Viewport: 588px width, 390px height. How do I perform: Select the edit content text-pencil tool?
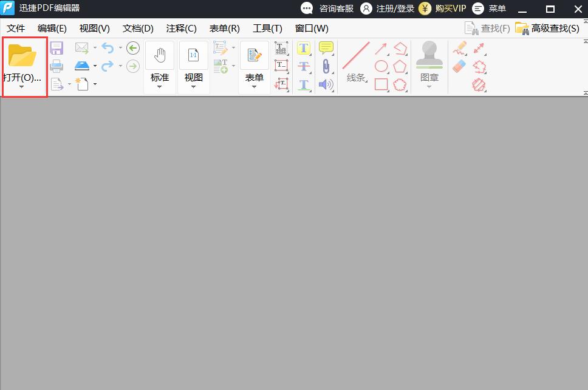[x=220, y=48]
